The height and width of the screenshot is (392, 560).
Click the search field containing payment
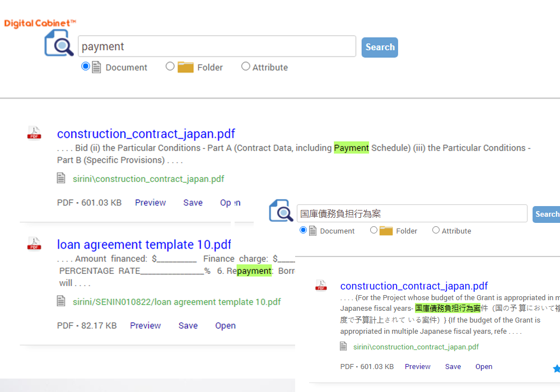pyautogui.click(x=217, y=46)
